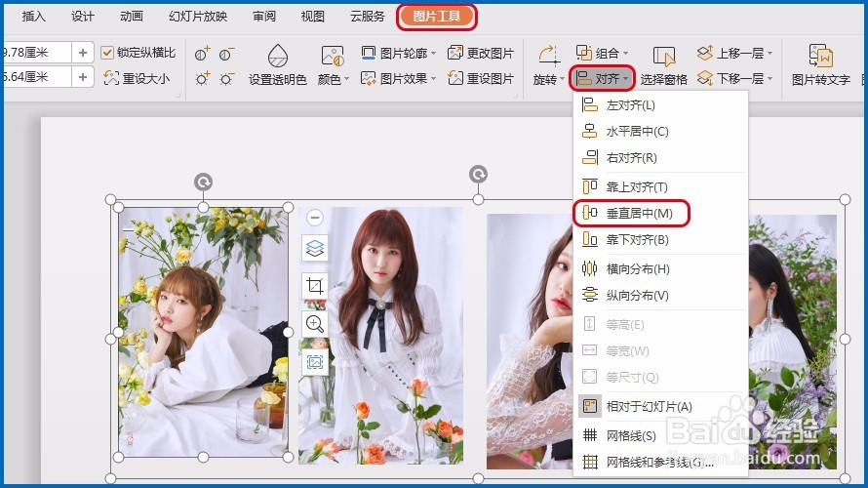Open the 旋转 dropdown

click(x=548, y=65)
